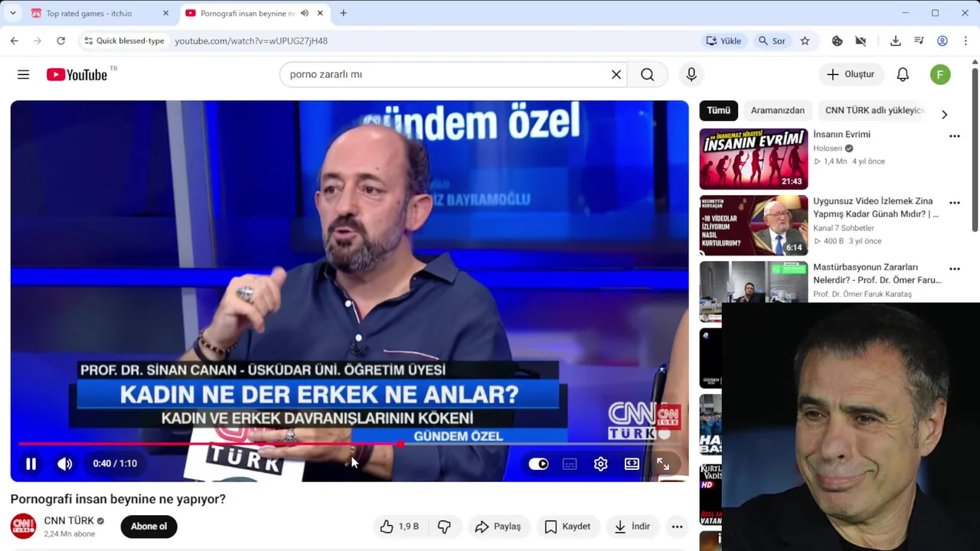Open the İnsanın Evrimi video thumbnail
The image size is (980, 551).
pyautogui.click(x=753, y=159)
